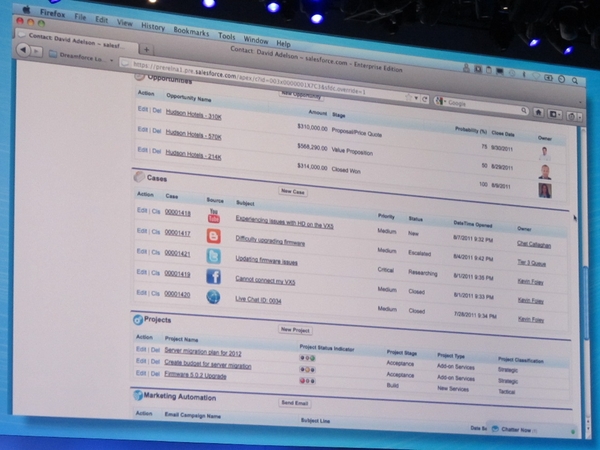This screenshot has height=450, width=600.
Task: Open the Window menu
Action: click(x=256, y=40)
